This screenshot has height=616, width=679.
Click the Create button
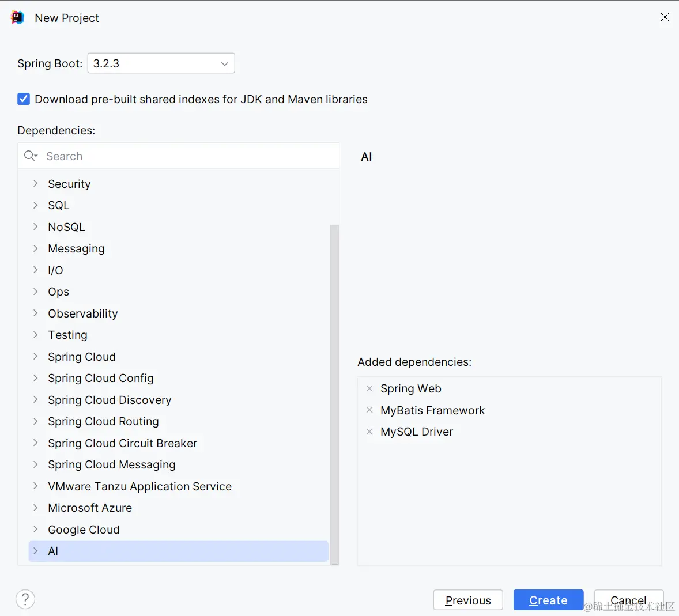(x=548, y=600)
